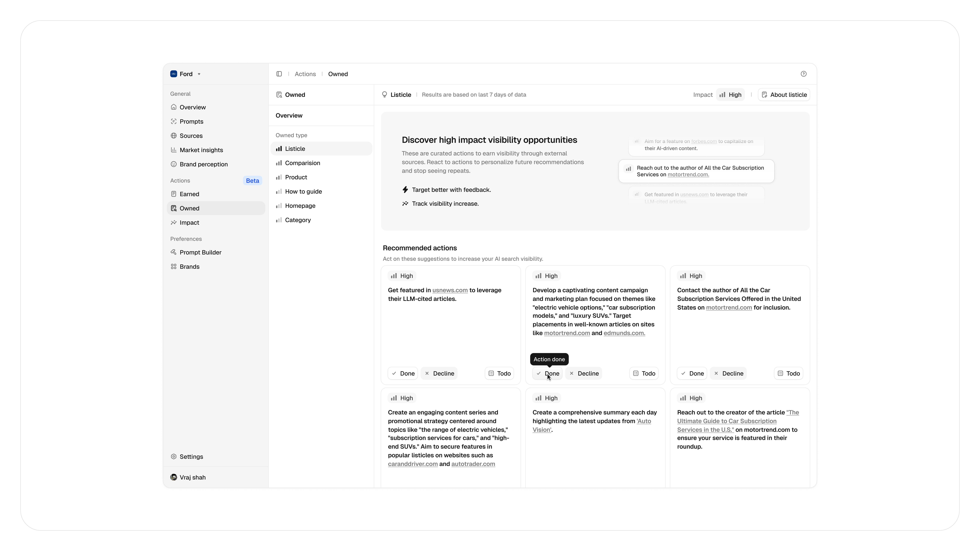Click Actions in the breadcrumb
980x551 pixels.
click(305, 74)
